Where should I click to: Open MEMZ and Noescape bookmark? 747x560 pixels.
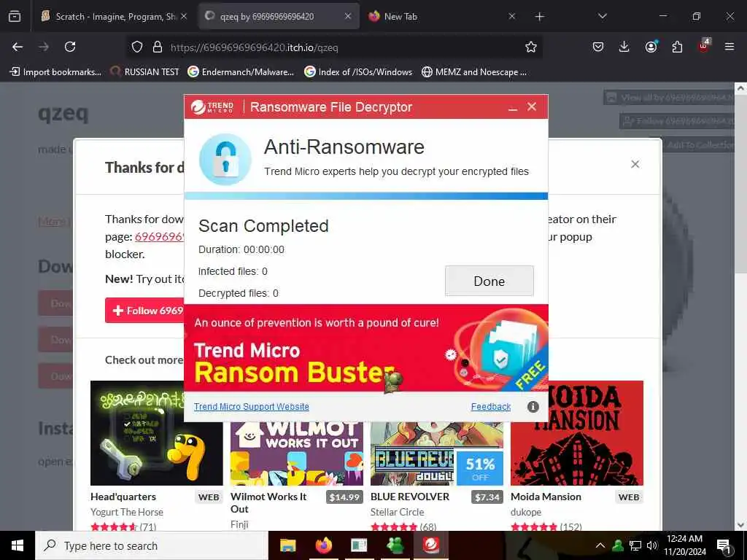coord(474,72)
